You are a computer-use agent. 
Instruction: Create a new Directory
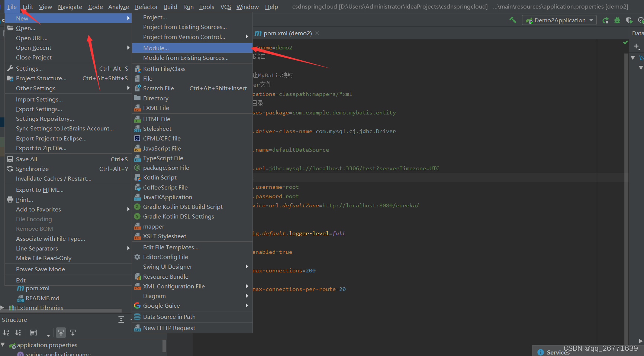(x=192, y=98)
